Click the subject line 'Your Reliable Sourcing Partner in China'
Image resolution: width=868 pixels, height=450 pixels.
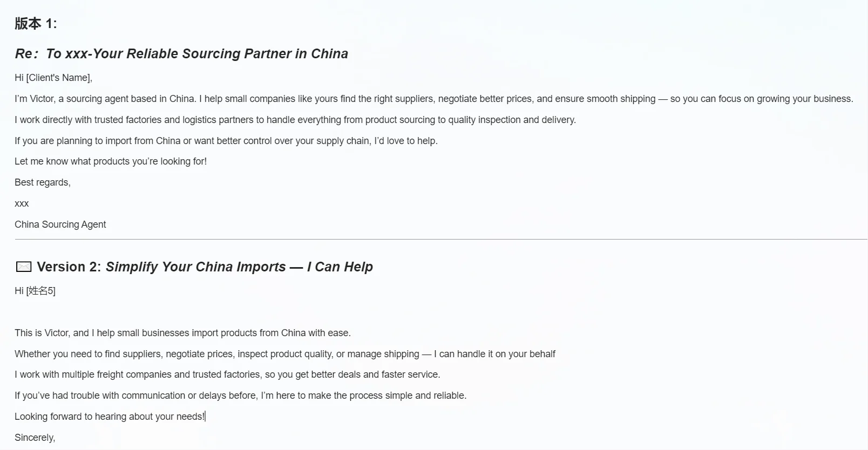tap(220, 53)
